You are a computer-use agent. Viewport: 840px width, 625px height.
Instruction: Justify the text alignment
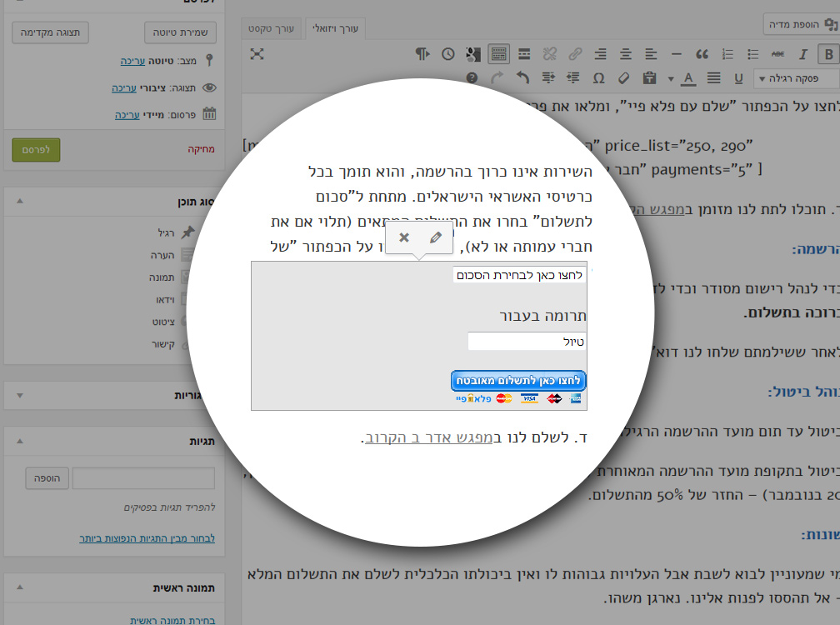coord(713,78)
